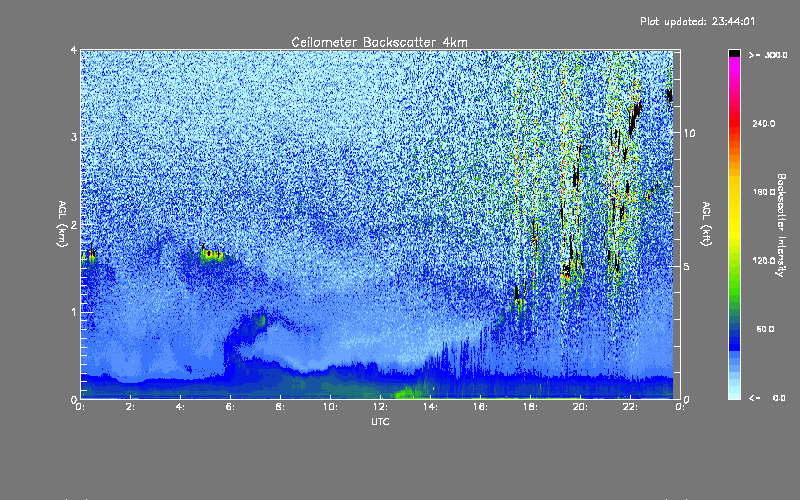800x500 pixels.
Task: Click the "AGL (kft)" right axis label
Action: [x=706, y=224]
